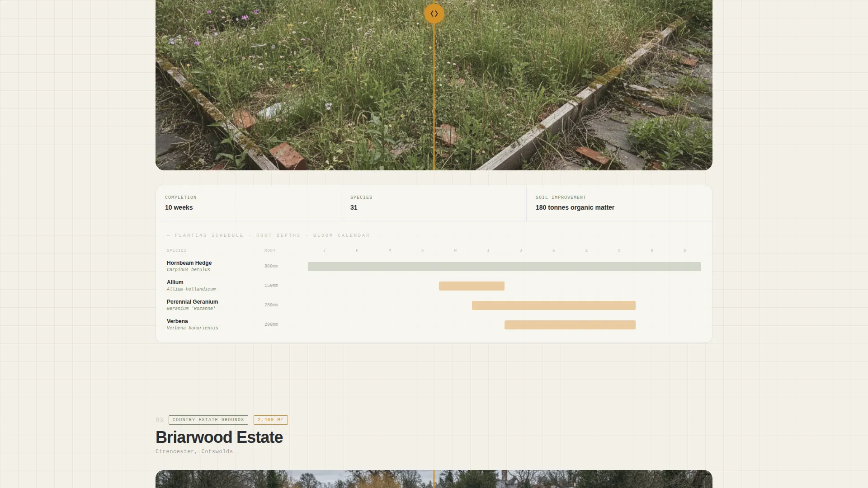Click the Hornbeam Hedge species name
This screenshot has height=488, width=868.
click(189, 263)
